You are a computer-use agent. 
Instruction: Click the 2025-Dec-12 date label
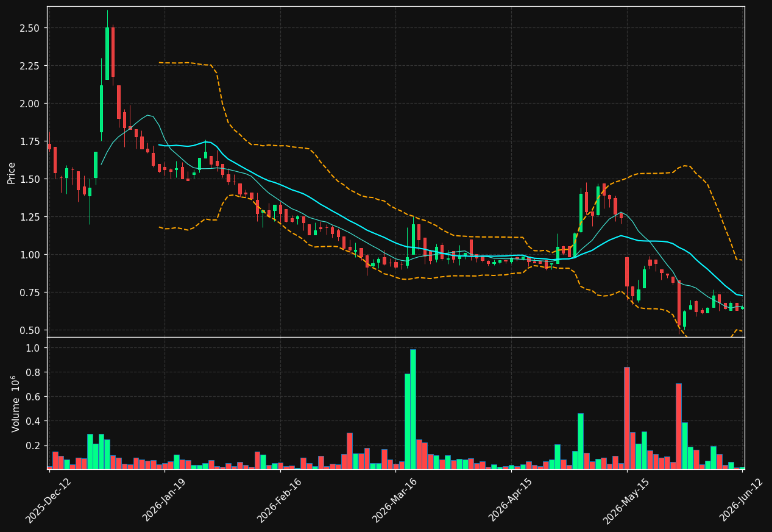point(48,500)
